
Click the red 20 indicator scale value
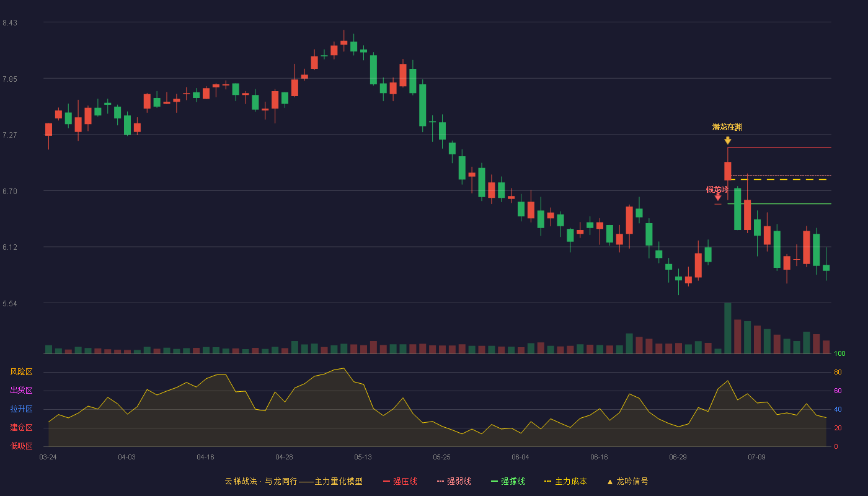pyautogui.click(x=838, y=428)
